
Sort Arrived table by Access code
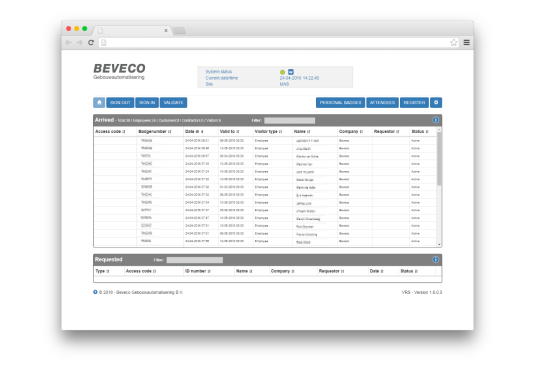coord(110,131)
